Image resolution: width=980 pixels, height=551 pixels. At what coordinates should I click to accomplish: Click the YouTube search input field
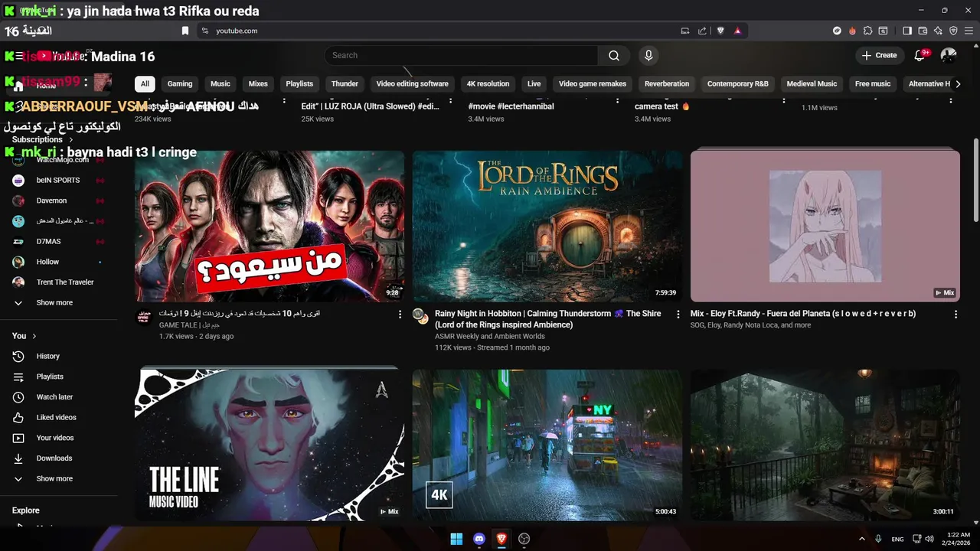click(x=461, y=55)
